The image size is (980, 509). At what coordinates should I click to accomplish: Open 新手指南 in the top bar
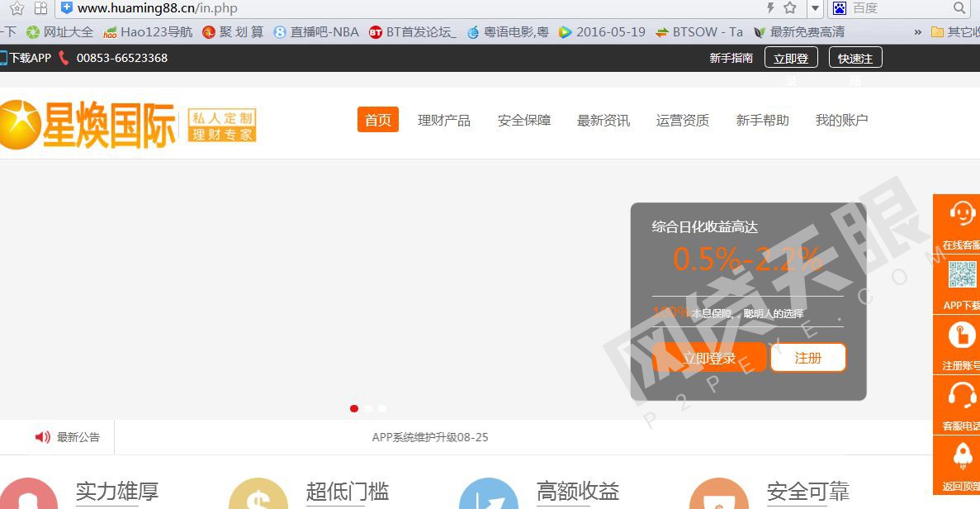click(731, 58)
